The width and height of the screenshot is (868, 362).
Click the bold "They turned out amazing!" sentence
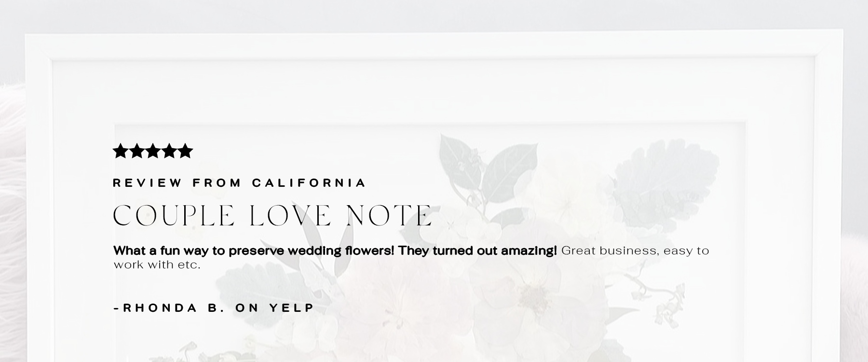477,251
